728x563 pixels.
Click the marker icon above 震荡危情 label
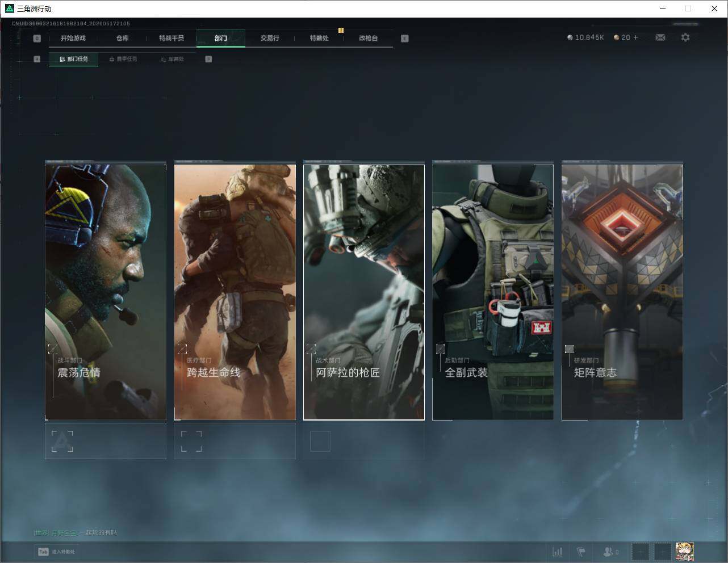53,348
